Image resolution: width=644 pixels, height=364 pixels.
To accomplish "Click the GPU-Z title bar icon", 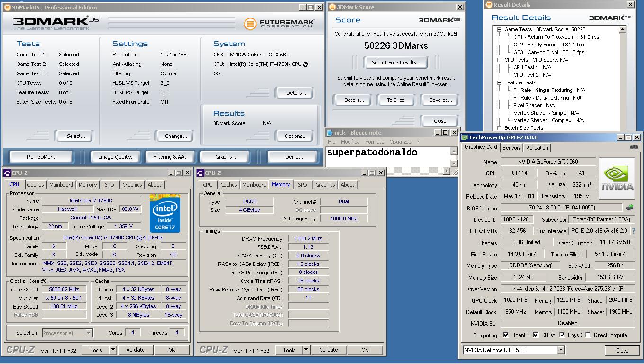I will (x=465, y=137).
